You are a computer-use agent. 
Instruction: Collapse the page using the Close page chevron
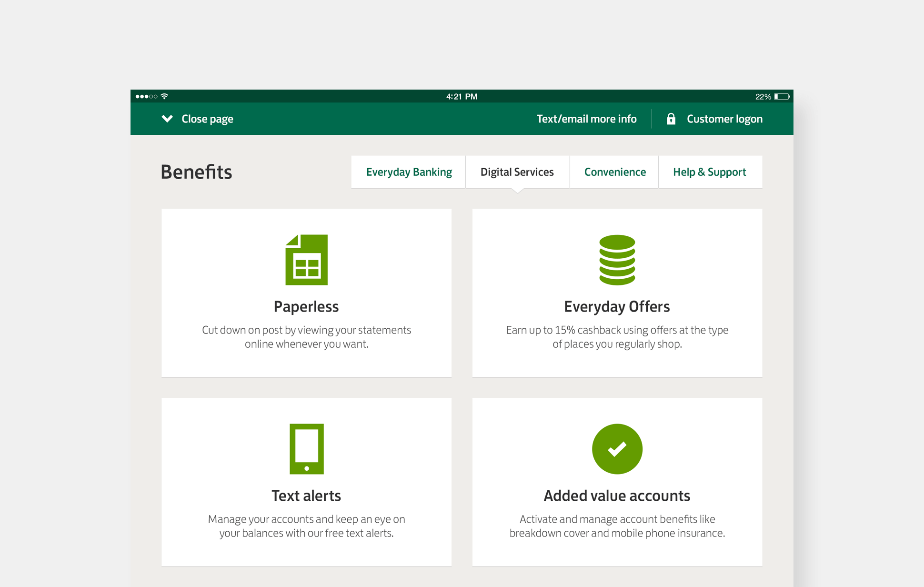pyautogui.click(x=197, y=119)
